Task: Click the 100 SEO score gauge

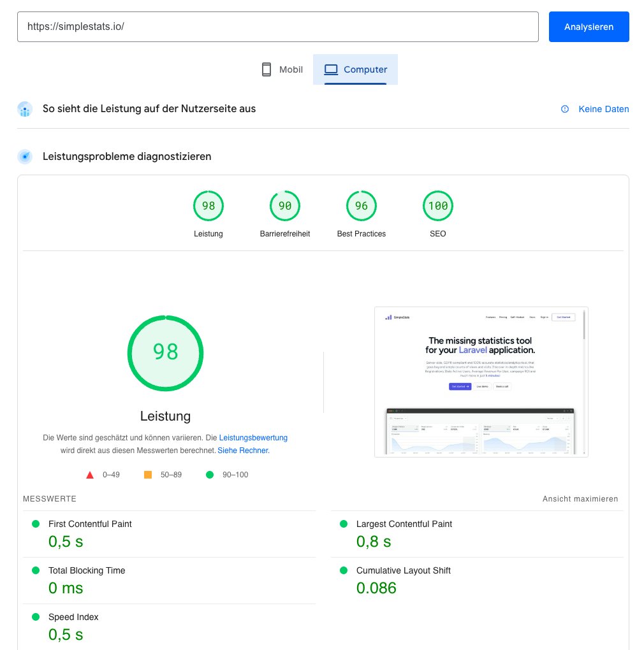Action: point(437,205)
